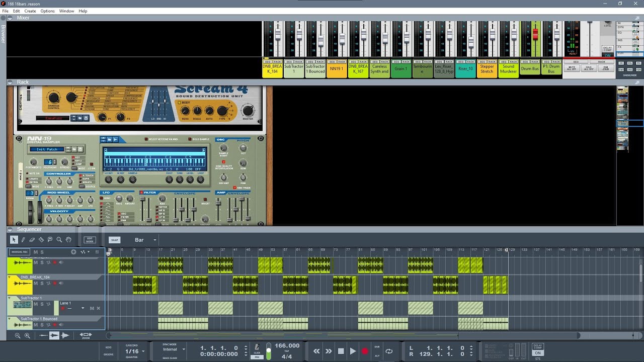Screen dimensions: 644x362
Task: Select the Razor tool
Action: click(x=41, y=240)
